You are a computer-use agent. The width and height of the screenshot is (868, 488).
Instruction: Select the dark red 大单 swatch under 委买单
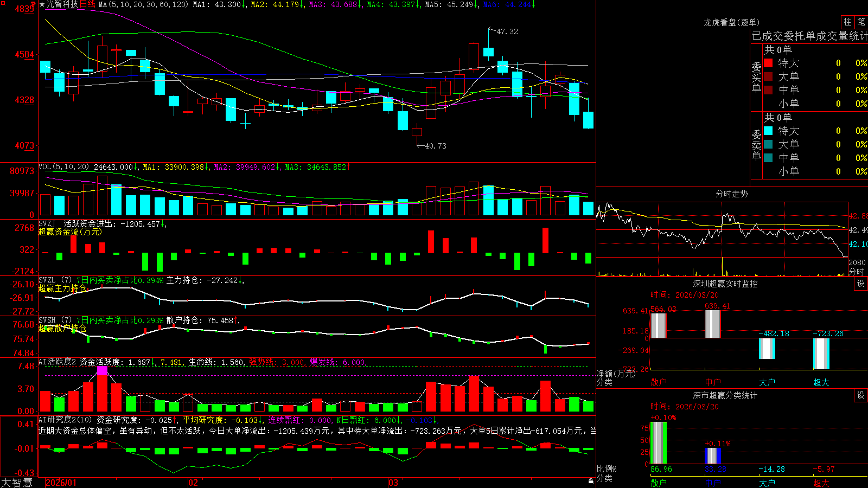[768, 76]
